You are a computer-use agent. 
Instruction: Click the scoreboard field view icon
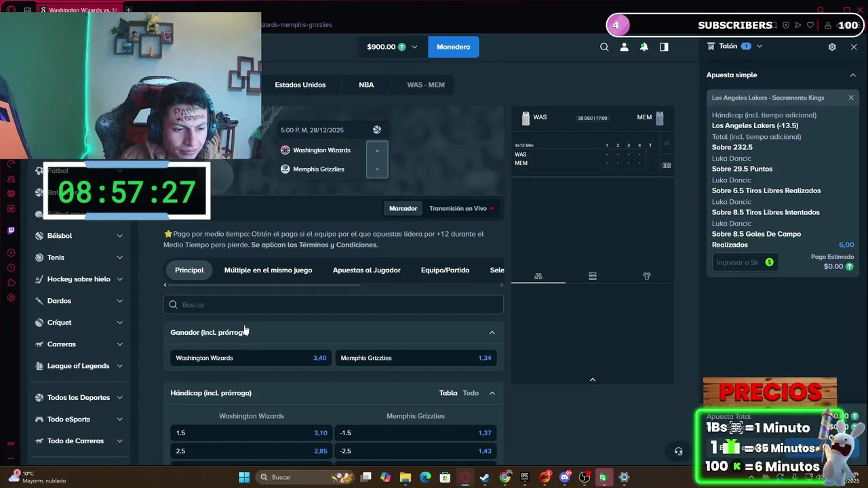pyautogui.click(x=667, y=165)
